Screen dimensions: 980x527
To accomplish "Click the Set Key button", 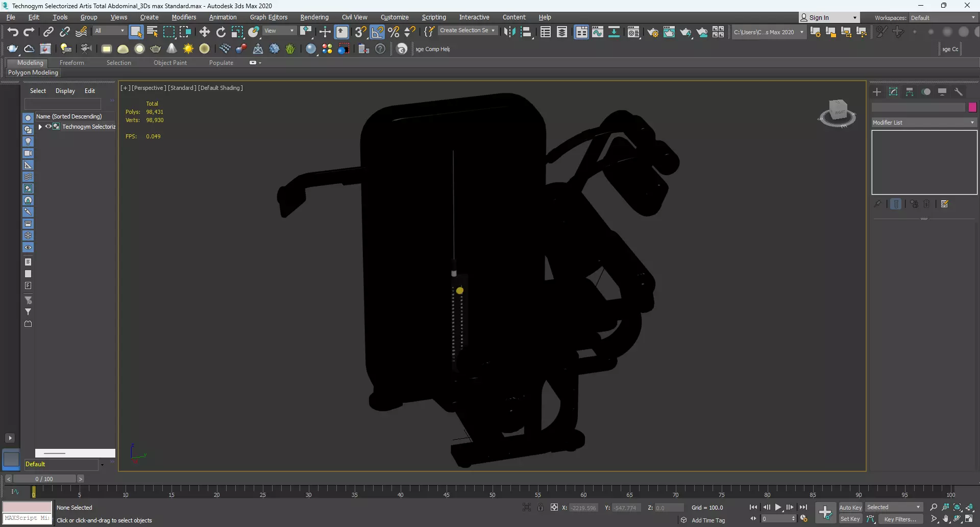I will (x=850, y=519).
